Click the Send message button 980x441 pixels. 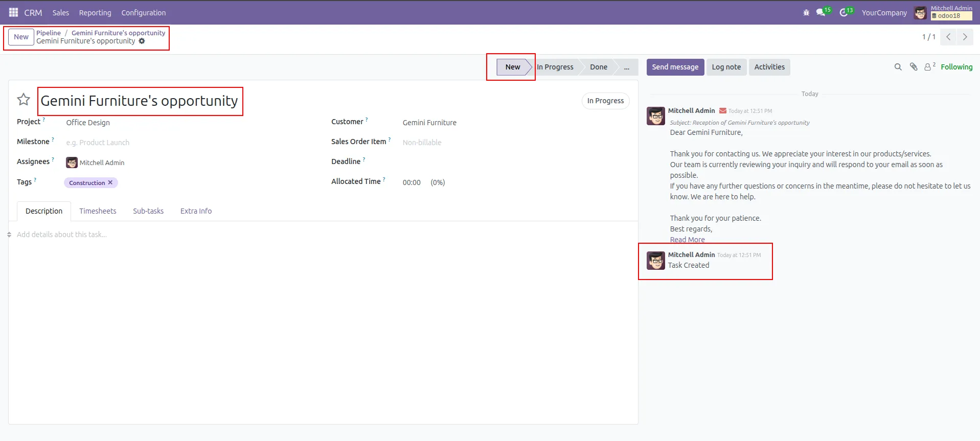[x=675, y=67]
